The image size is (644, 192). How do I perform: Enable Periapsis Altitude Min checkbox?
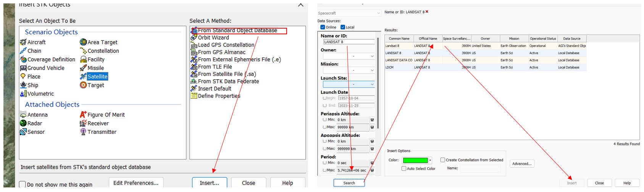tap(324, 120)
